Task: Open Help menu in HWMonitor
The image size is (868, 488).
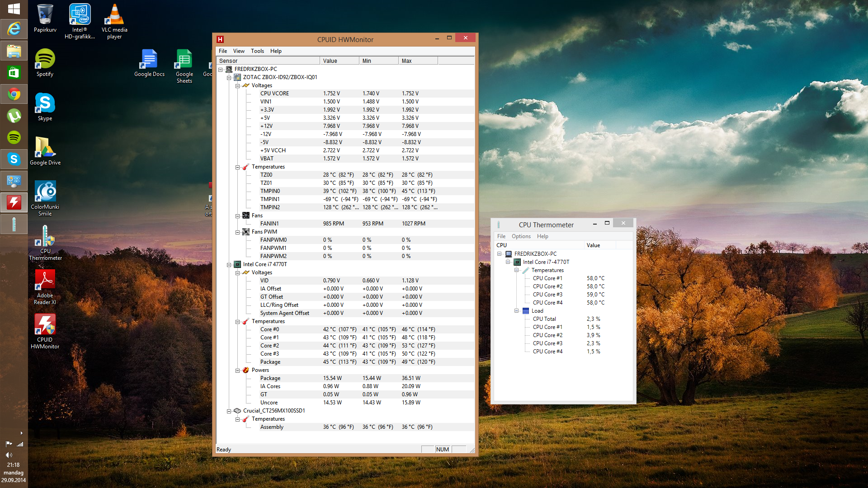Action: tap(276, 51)
